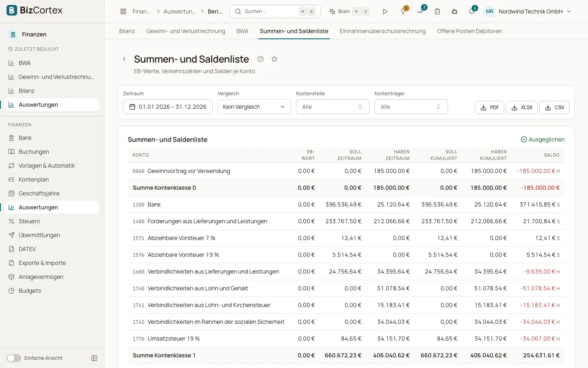Click the Saldo column header
588x368 pixels.
point(552,155)
